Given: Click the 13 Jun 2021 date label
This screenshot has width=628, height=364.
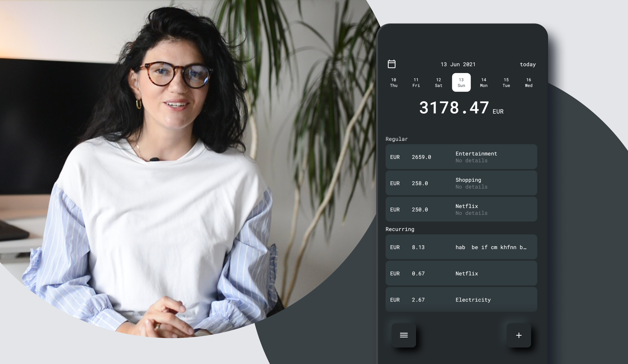Looking at the screenshot, I should (x=458, y=64).
